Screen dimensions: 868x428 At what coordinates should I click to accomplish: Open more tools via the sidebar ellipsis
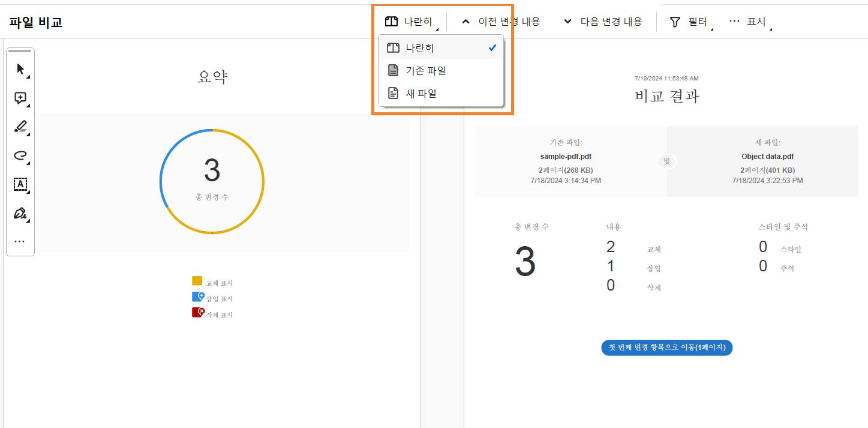coord(20,240)
